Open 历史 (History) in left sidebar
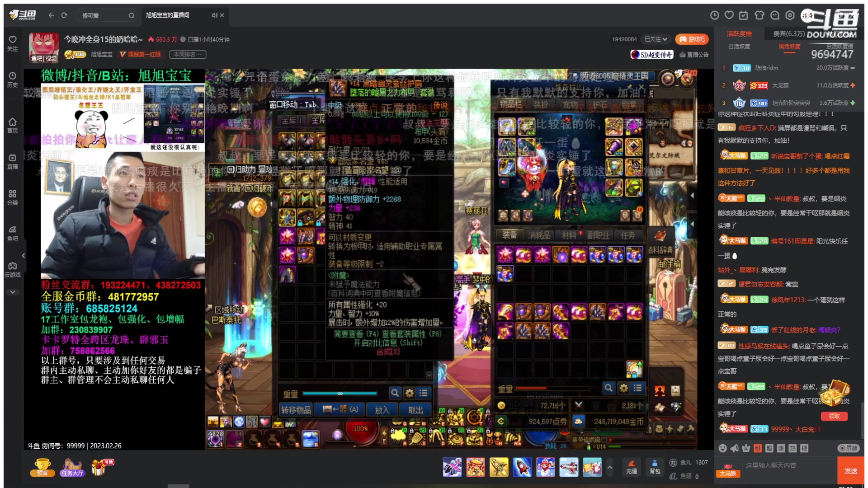Image resolution: width=868 pixels, height=488 pixels. click(x=13, y=80)
